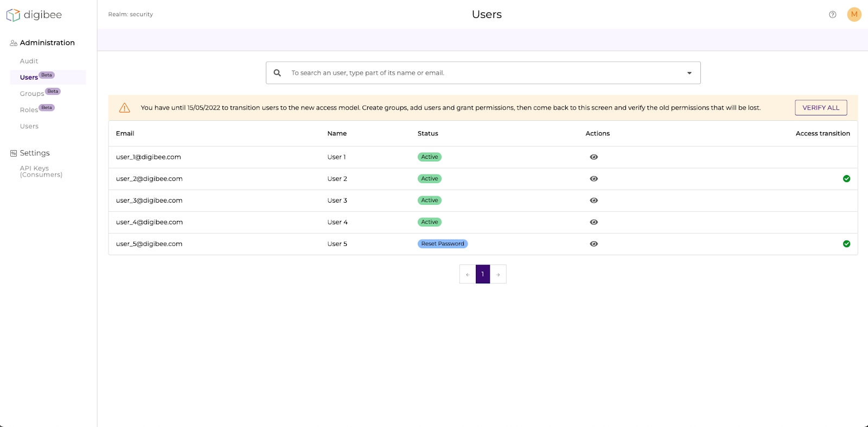Screen dimensions: 868x427
Task: Click the warning triangle icon in banner
Action: point(125,108)
